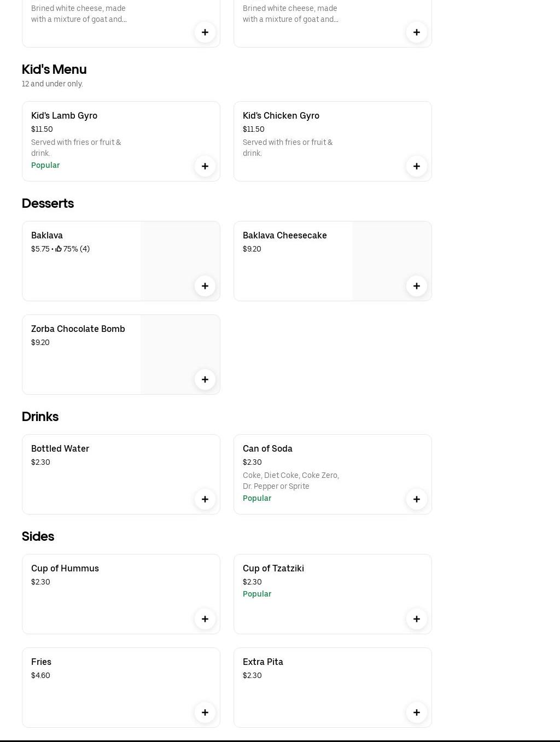Add Zorba Chocolate Bomb to order

tap(205, 379)
